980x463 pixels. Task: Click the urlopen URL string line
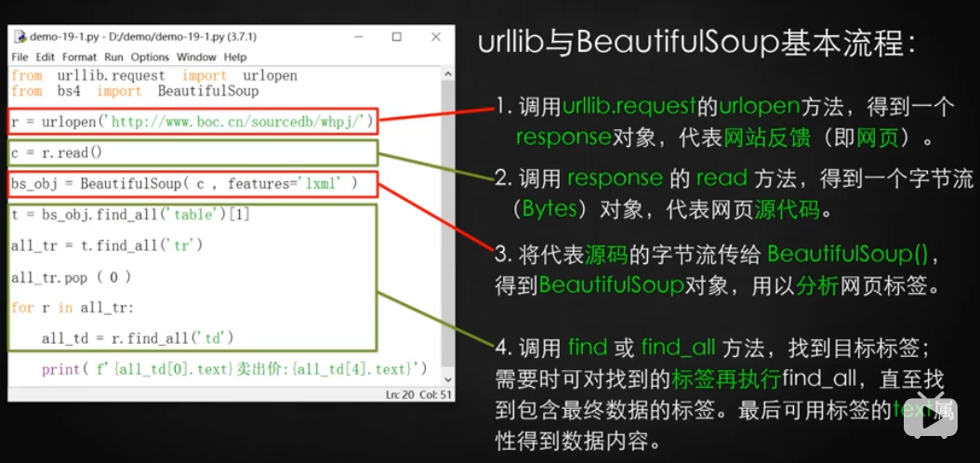(x=192, y=122)
